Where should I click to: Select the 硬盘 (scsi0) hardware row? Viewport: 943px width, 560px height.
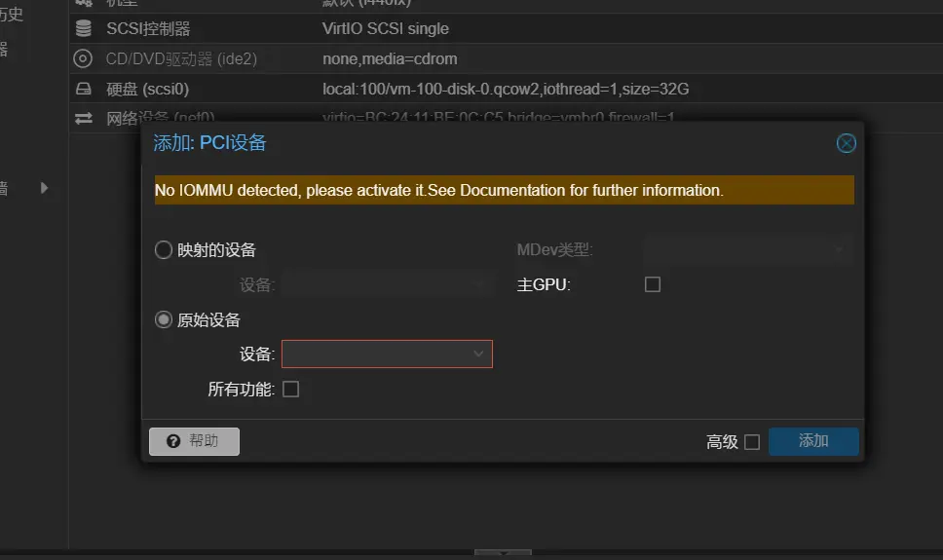(147, 90)
